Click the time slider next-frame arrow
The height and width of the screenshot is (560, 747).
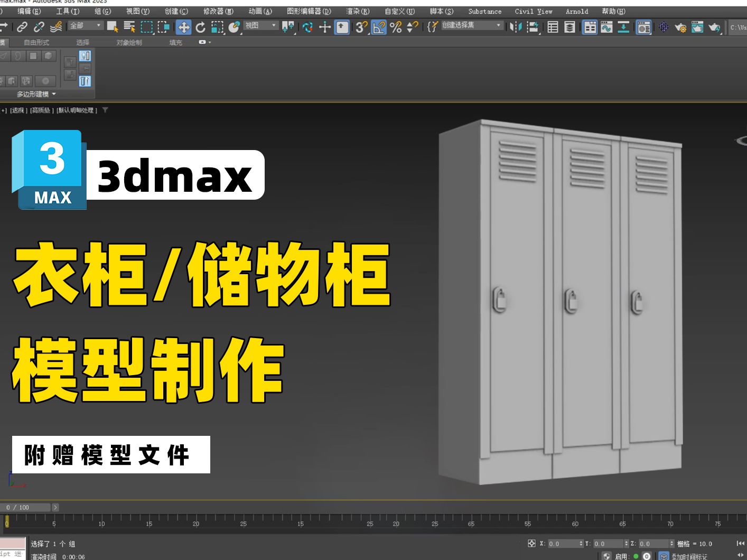click(55, 507)
